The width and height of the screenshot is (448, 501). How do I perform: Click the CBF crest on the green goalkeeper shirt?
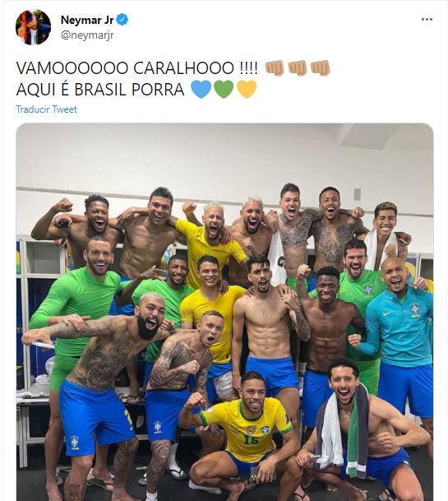tap(367, 290)
